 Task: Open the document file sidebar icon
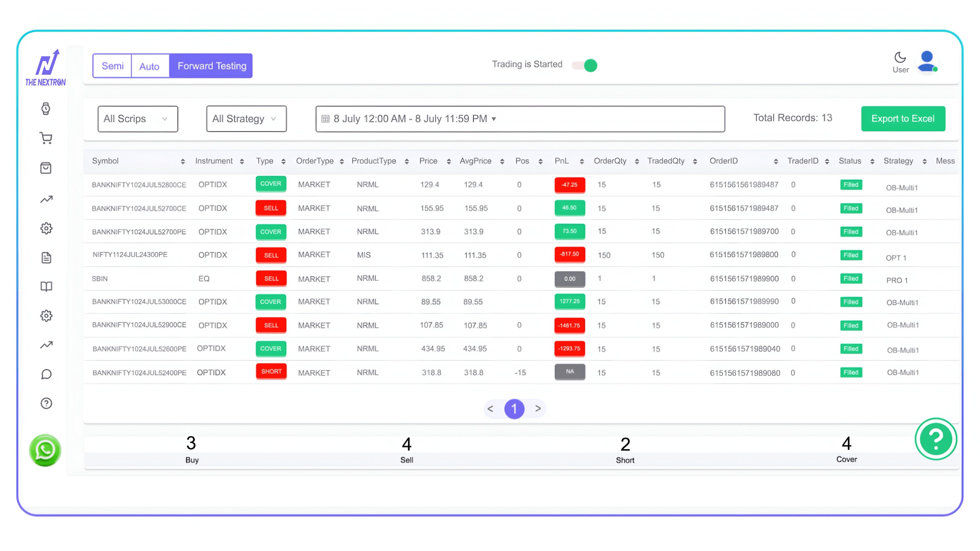[46, 258]
